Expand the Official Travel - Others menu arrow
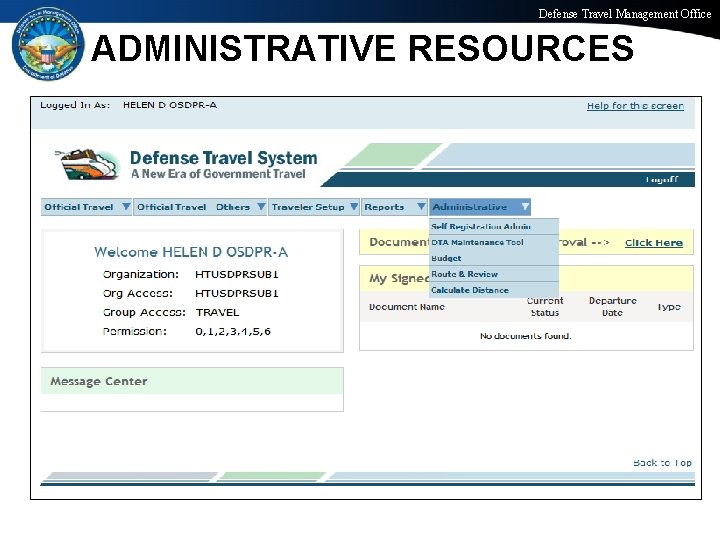This screenshot has width=720, height=540. tap(261, 207)
